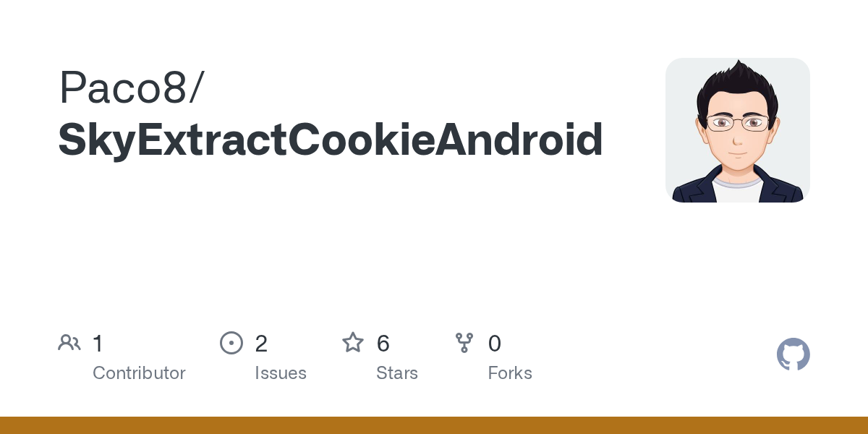Click the glasses on the avatar face
868x434 pixels.
738,123
